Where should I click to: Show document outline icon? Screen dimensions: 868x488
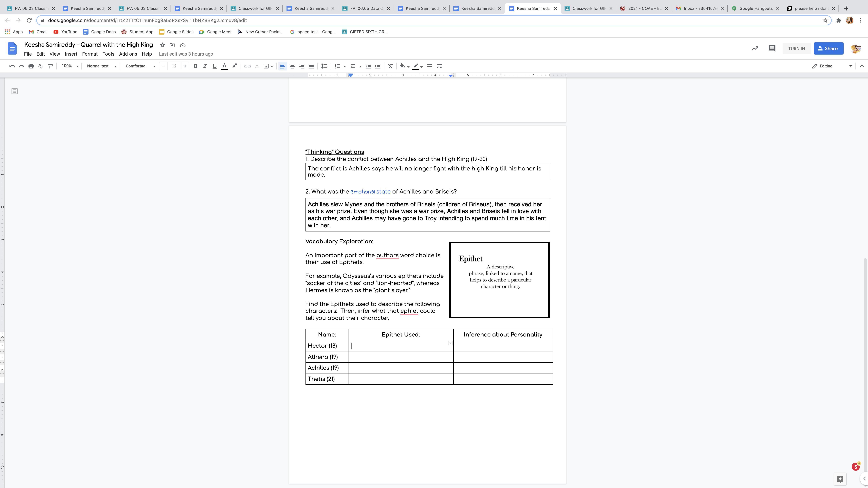[14, 91]
